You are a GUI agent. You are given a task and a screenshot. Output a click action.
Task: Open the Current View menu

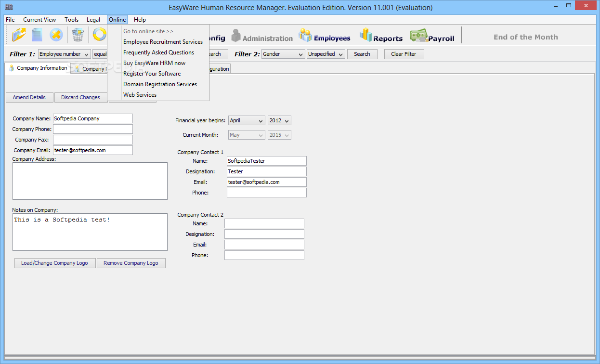pos(39,20)
